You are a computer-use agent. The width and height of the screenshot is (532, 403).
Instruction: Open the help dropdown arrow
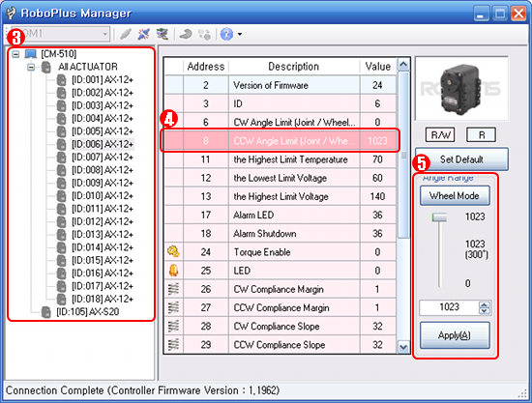240,34
